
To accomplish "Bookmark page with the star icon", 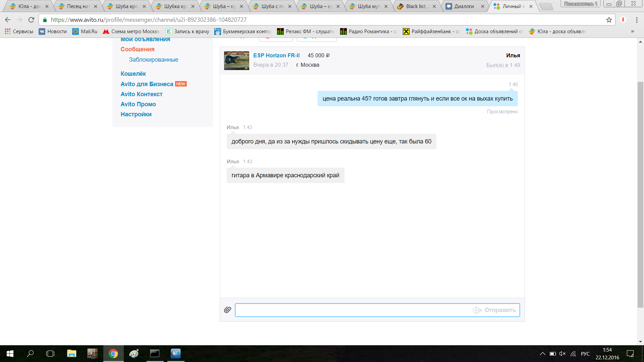I will (609, 20).
